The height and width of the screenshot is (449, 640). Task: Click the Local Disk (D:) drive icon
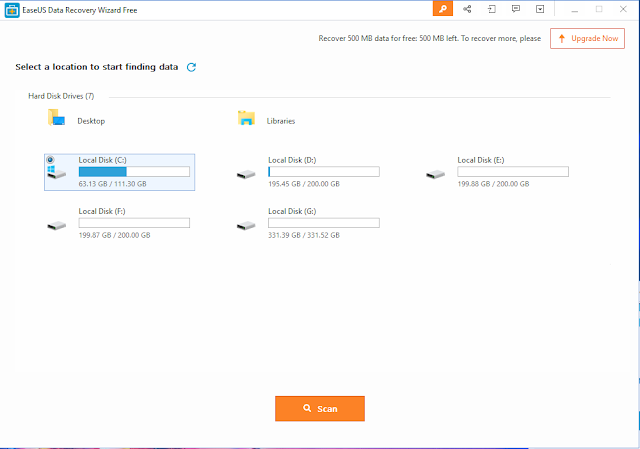coord(246,175)
